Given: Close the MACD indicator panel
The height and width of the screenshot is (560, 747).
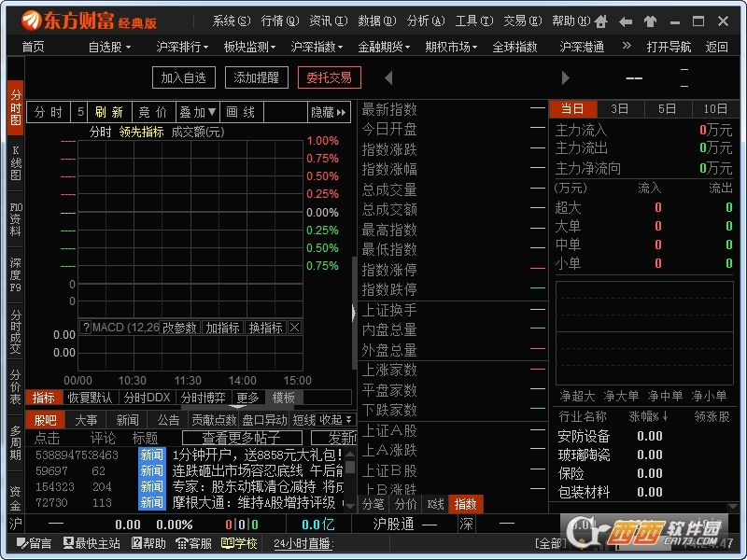Looking at the screenshot, I should click(x=295, y=328).
